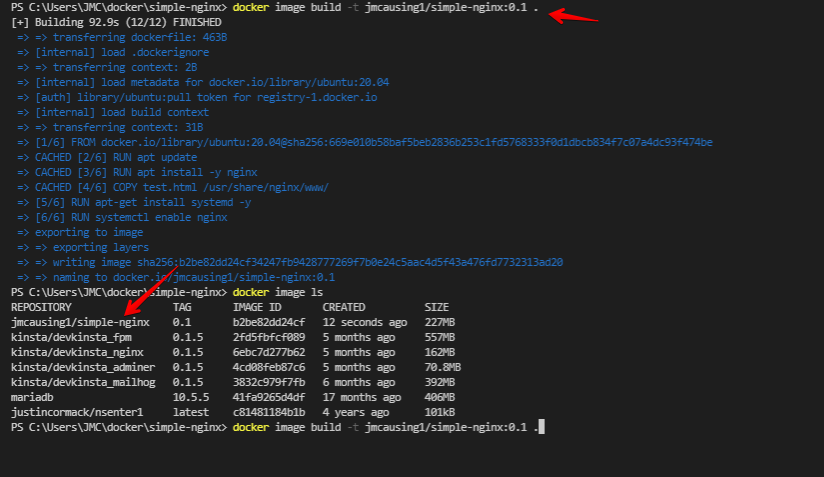Click the '162MB' size value

pos(440,352)
